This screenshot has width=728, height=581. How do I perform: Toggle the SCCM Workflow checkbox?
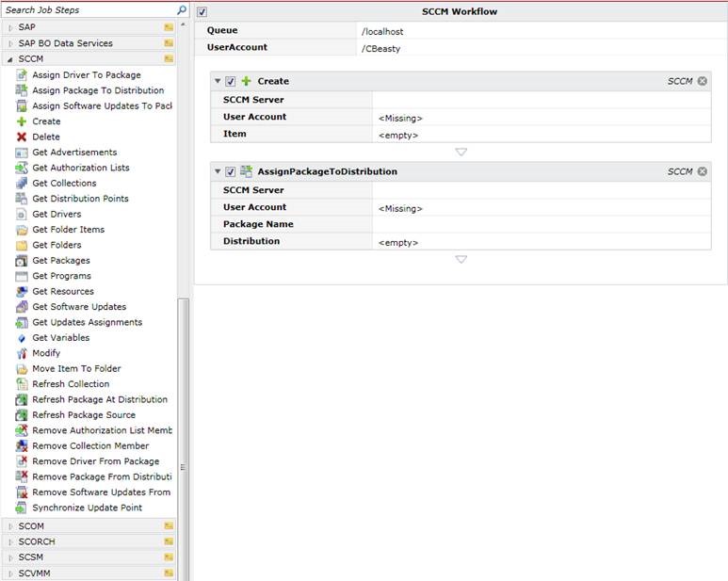[x=202, y=12]
